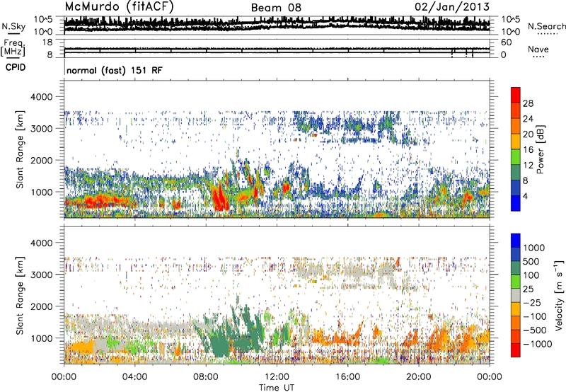
Task: Click the "-25" label on Velocity color bar
Action: [x=532, y=303]
